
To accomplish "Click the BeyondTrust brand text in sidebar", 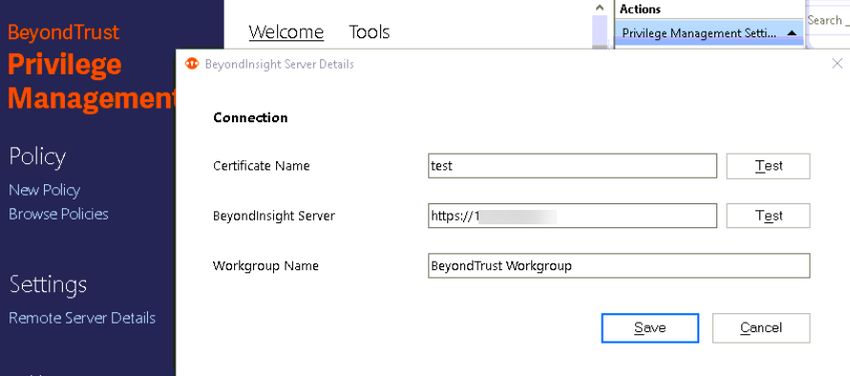I will click(63, 33).
